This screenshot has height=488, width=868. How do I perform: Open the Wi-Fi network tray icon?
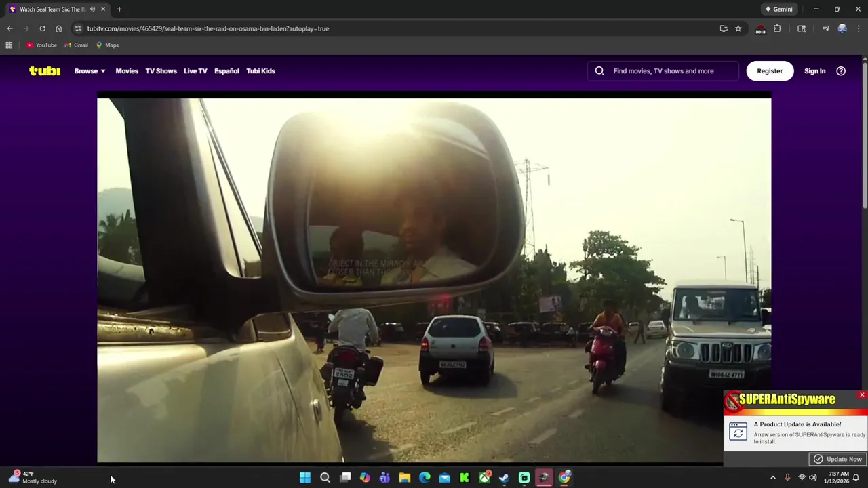click(x=802, y=478)
